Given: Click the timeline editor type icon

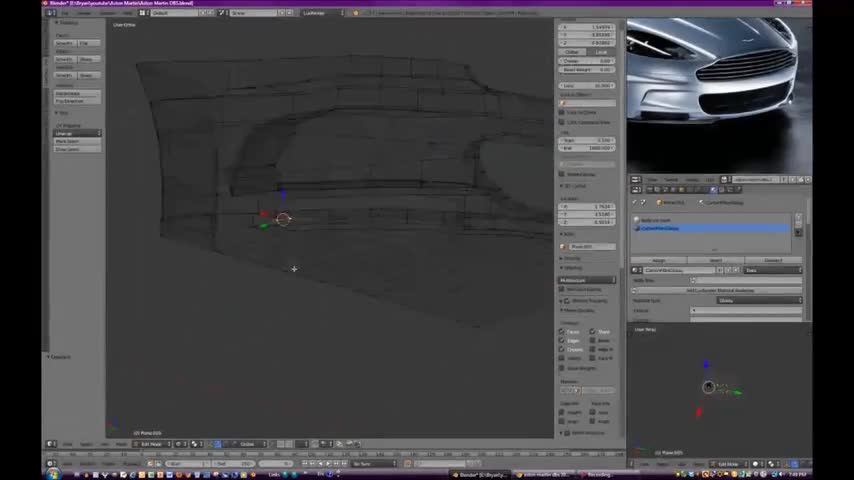Looking at the screenshot, I should 51,464.
